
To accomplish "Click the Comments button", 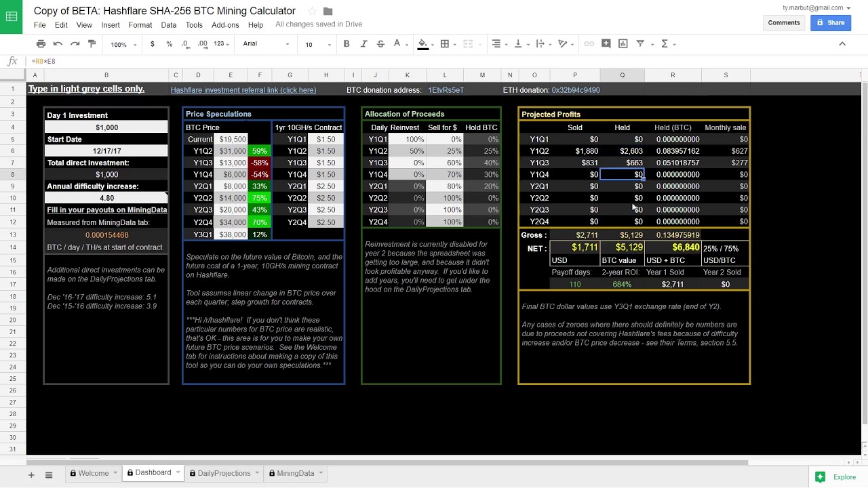I will (784, 22).
